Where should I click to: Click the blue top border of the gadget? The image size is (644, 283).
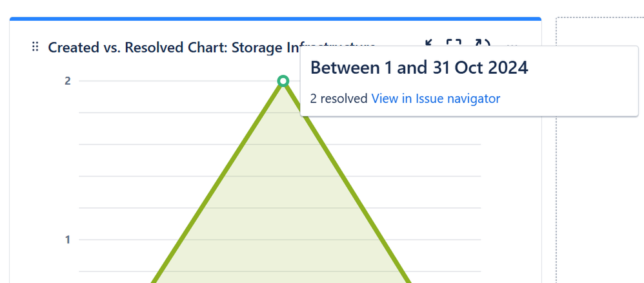275,19
